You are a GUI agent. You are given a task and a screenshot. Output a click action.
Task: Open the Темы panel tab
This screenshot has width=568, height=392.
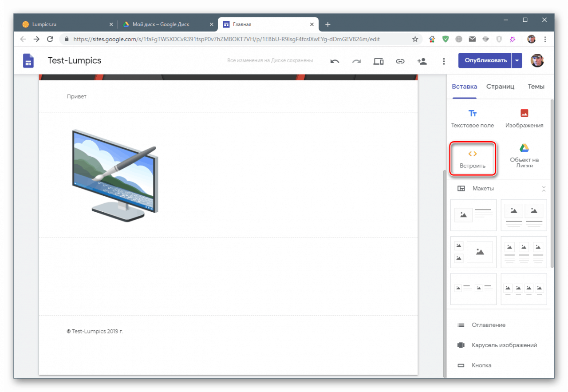coord(536,87)
